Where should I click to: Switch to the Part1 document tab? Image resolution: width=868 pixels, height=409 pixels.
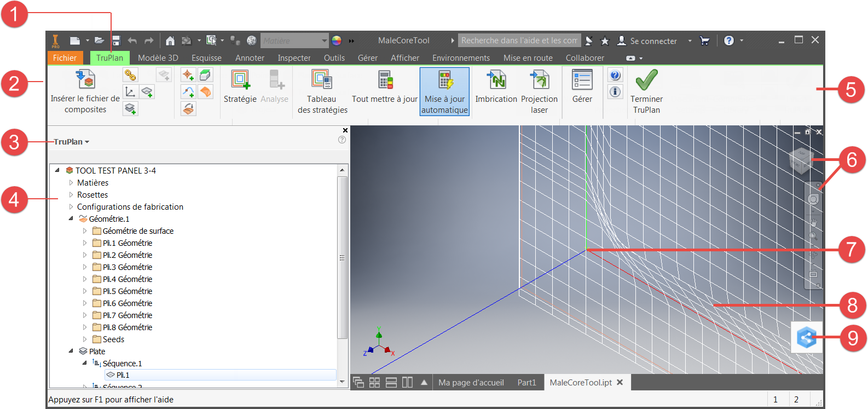(x=527, y=383)
